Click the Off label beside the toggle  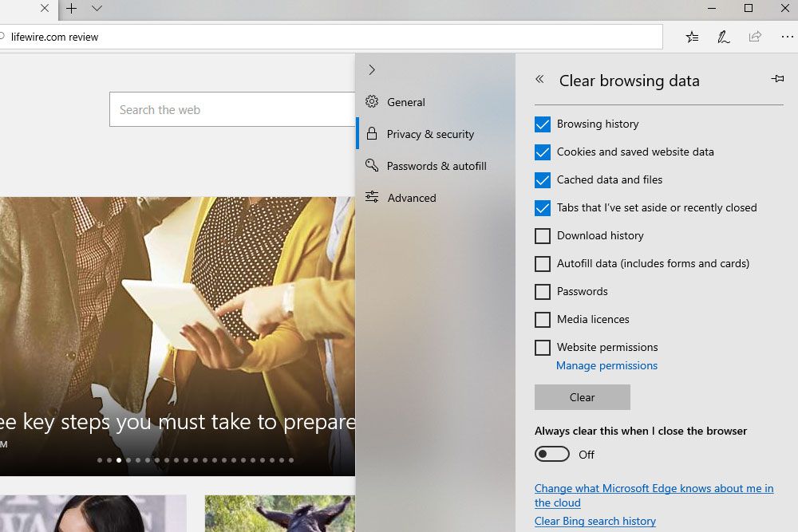[x=587, y=455]
